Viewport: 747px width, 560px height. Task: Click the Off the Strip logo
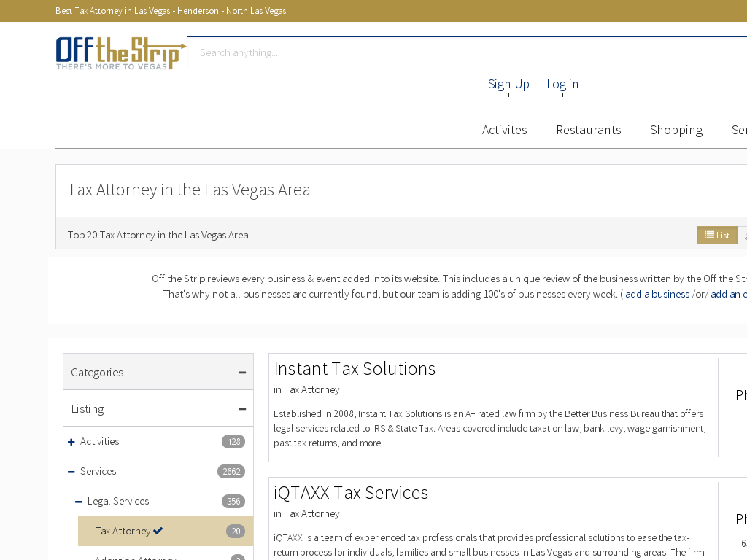[120, 52]
